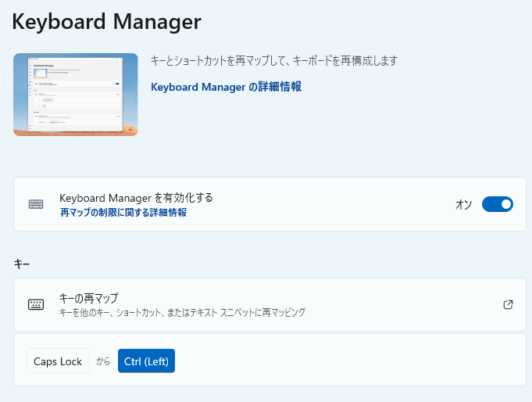The height and width of the screenshot is (402, 532).
Task: Click empty space in the Caps Lock mapping card
Action: tap(352, 360)
